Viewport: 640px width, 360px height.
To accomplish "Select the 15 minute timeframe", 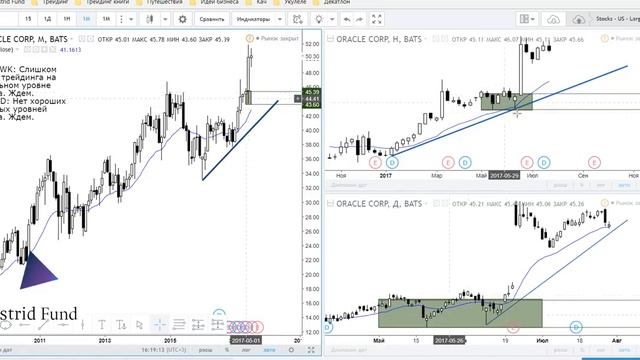I will (x=28, y=19).
